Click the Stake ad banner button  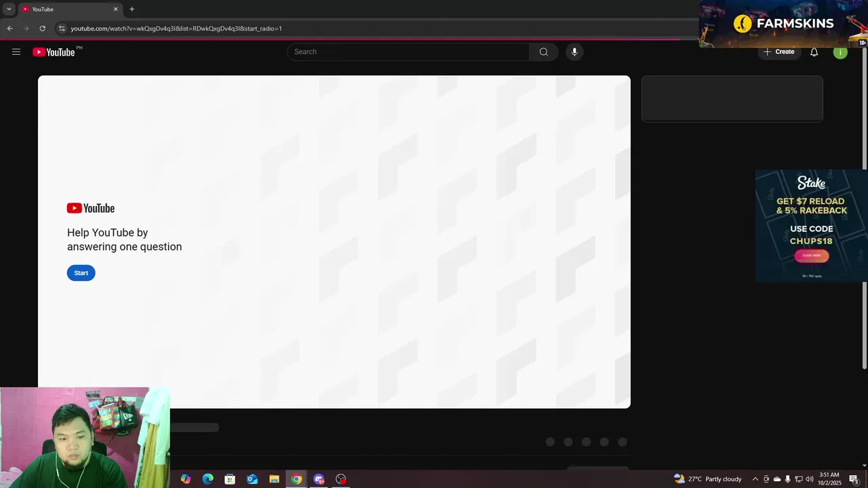click(811, 256)
